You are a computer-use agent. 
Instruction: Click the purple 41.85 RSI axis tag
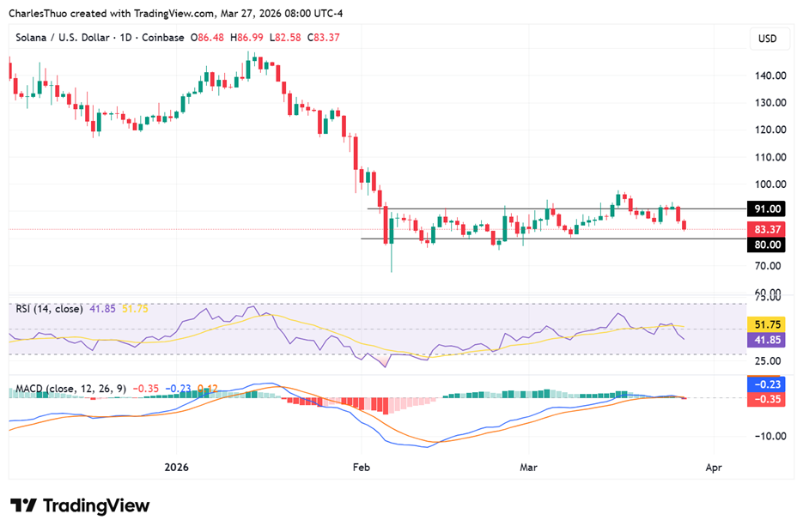767,340
